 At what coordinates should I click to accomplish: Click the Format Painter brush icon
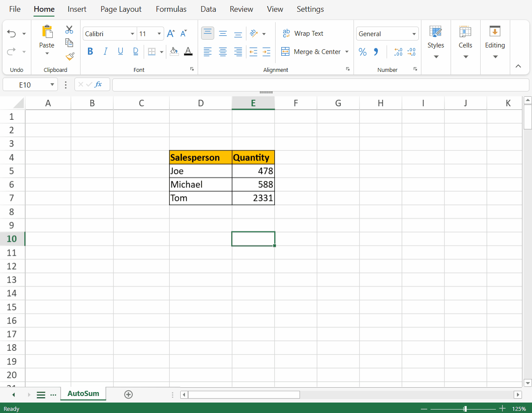point(70,56)
